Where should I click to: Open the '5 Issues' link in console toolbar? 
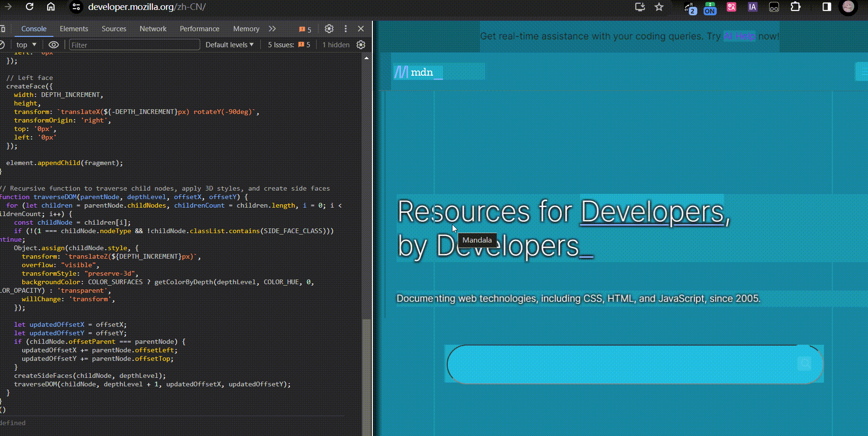[x=289, y=45]
